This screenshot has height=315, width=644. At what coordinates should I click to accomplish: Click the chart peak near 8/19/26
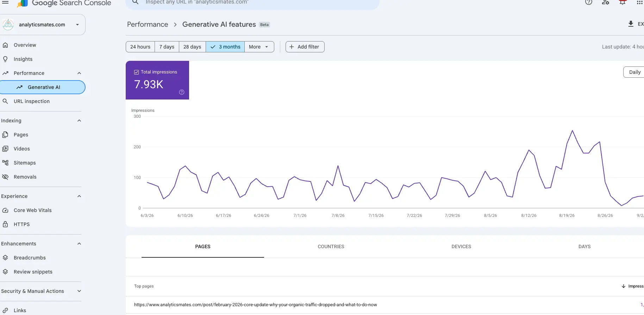[x=573, y=131]
